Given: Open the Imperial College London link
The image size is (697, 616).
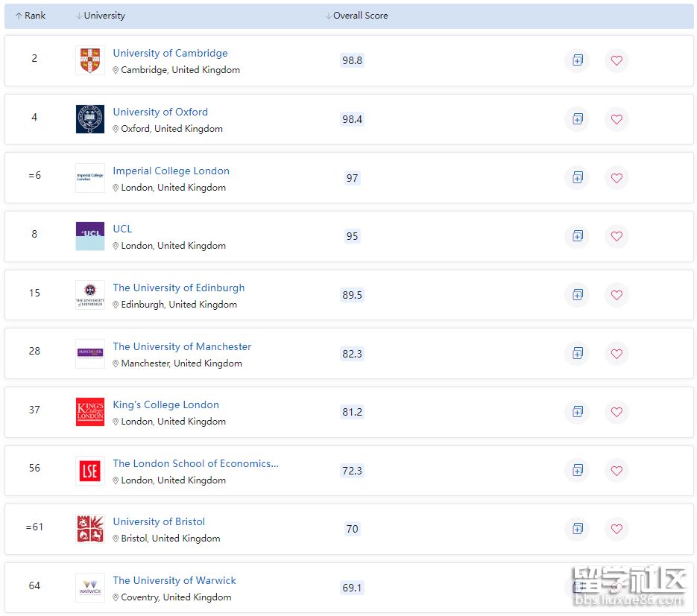Looking at the screenshot, I should point(171,171).
